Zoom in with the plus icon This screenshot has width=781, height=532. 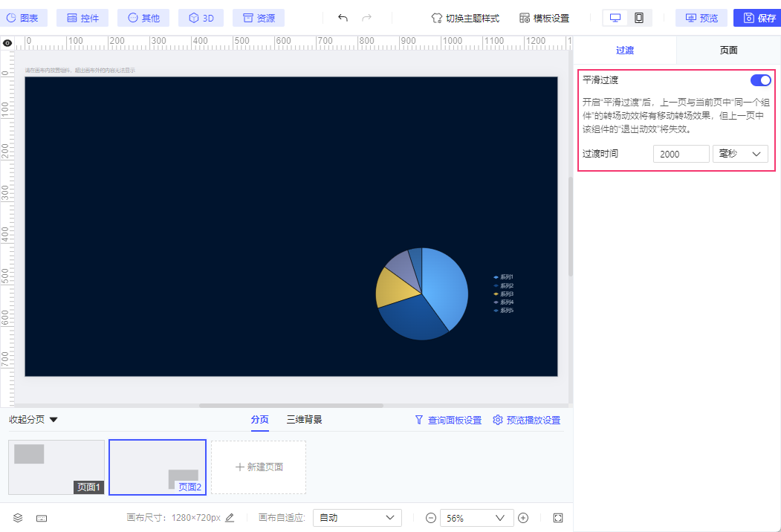coord(523,518)
